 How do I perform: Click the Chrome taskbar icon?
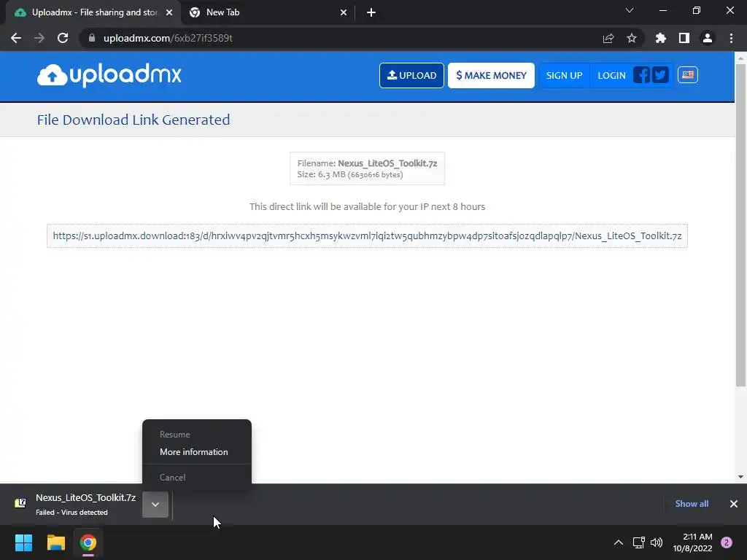[88, 542]
